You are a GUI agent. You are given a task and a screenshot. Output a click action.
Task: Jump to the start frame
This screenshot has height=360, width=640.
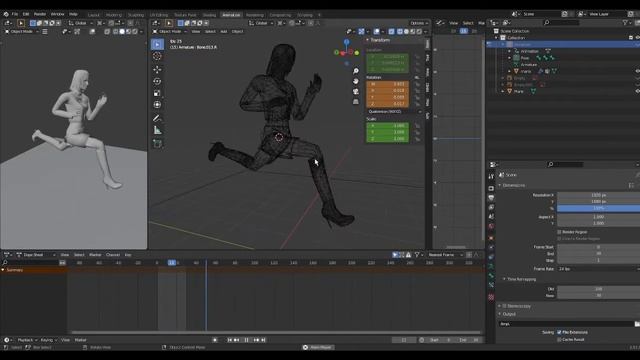pos(229,340)
